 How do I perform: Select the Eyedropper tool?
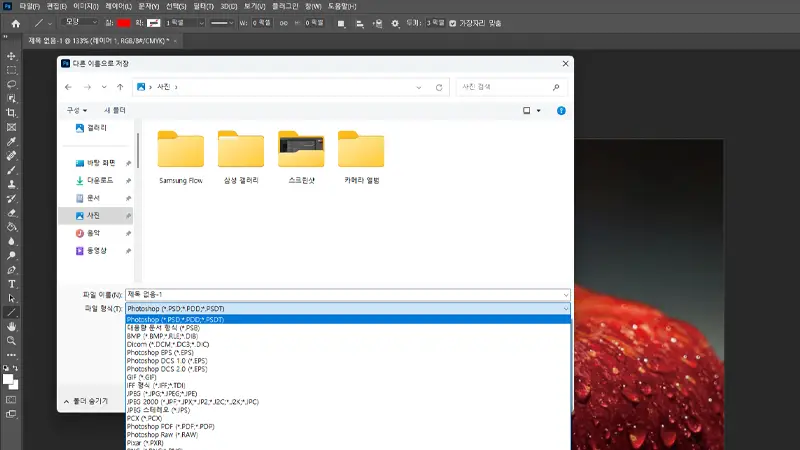coord(11,141)
